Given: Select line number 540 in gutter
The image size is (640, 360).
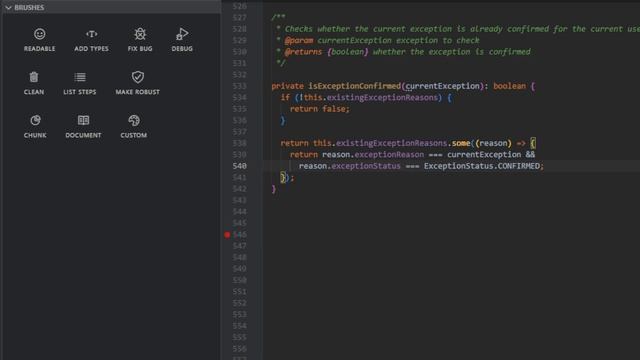Looking at the screenshot, I should (x=240, y=166).
